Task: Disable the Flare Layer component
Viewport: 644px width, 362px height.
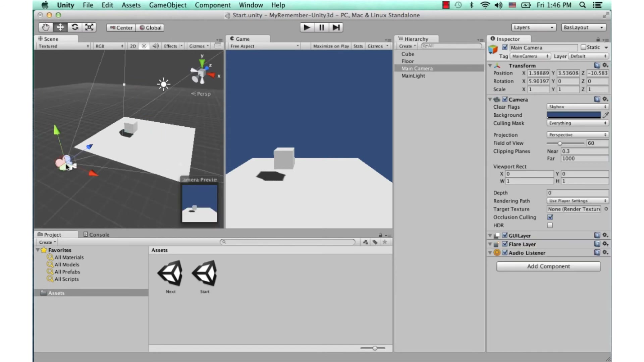Action: click(504, 244)
